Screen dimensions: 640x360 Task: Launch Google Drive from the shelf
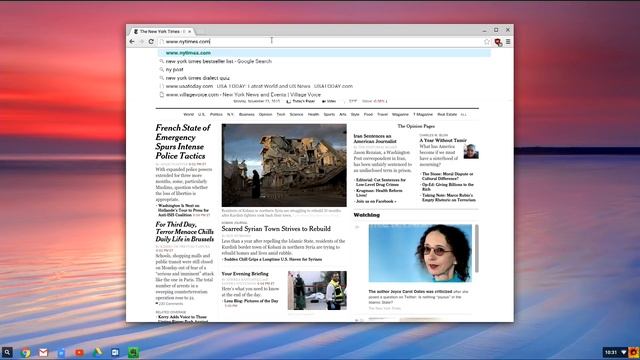click(x=97, y=352)
